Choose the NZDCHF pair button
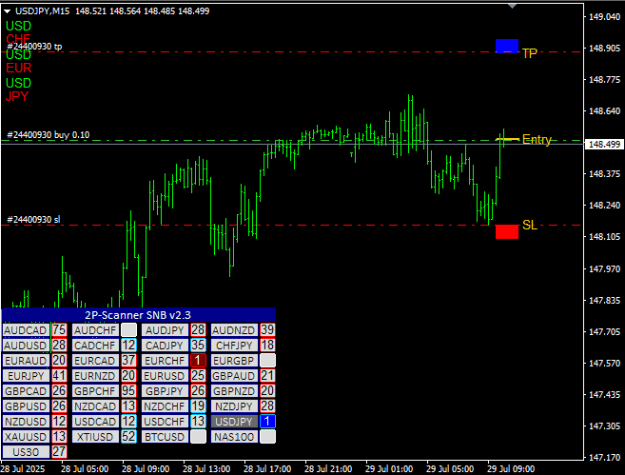This screenshot has width=625, height=475. coord(165,406)
